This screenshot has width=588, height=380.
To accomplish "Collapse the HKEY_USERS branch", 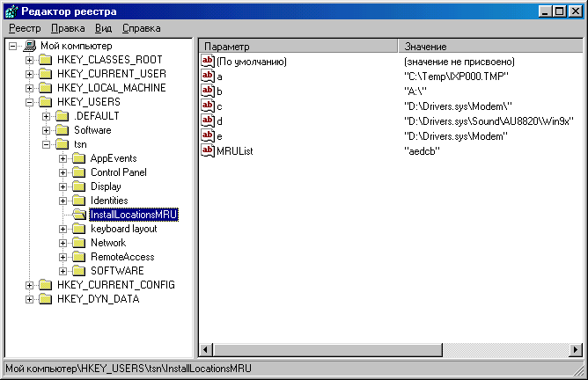I will (30, 102).
